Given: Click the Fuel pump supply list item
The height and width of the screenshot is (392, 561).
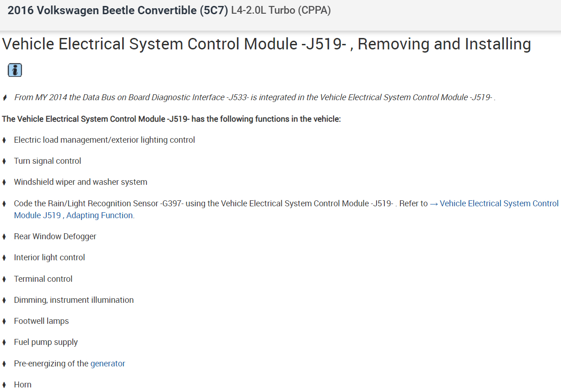Looking at the screenshot, I should click(x=46, y=342).
